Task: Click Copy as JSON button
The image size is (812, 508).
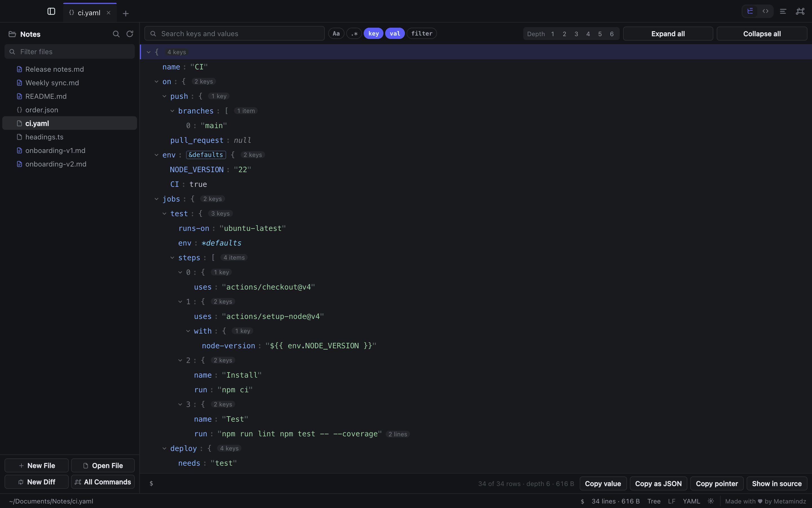Action: tap(658, 483)
